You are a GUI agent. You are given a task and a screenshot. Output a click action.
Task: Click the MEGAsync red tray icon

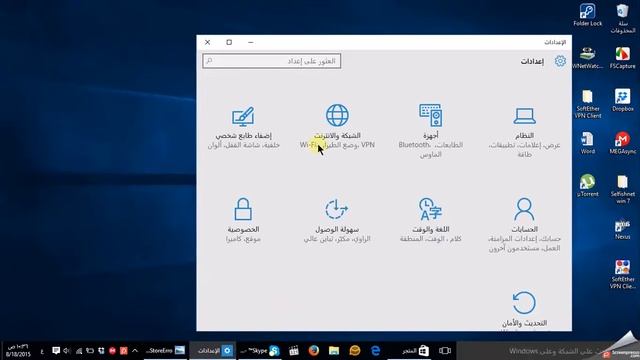112,351
